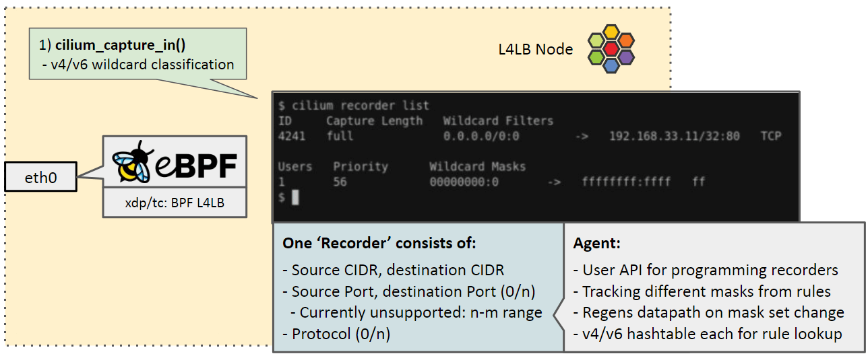
Task: Click the Wildcard Filters column header
Action: coord(498,121)
